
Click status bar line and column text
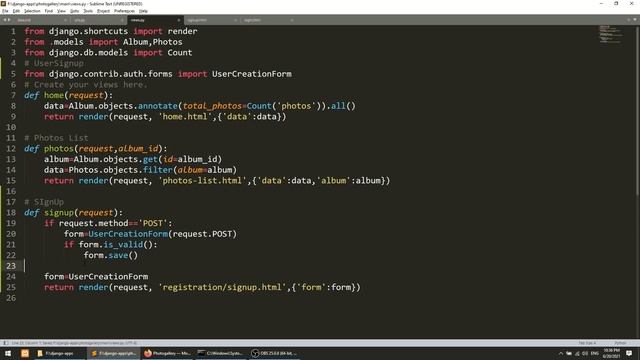74,343
